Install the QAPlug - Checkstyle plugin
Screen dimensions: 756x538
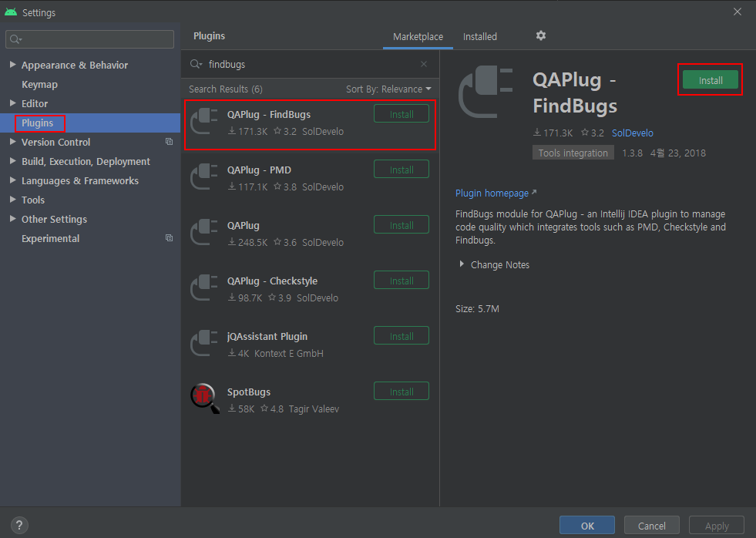pos(402,281)
